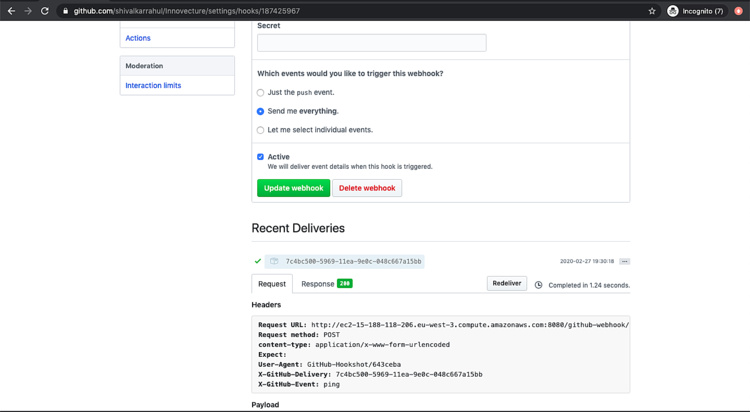Click the red extension icon in toolbar
This screenshot has height=412, width=750.
coord(738,11)
